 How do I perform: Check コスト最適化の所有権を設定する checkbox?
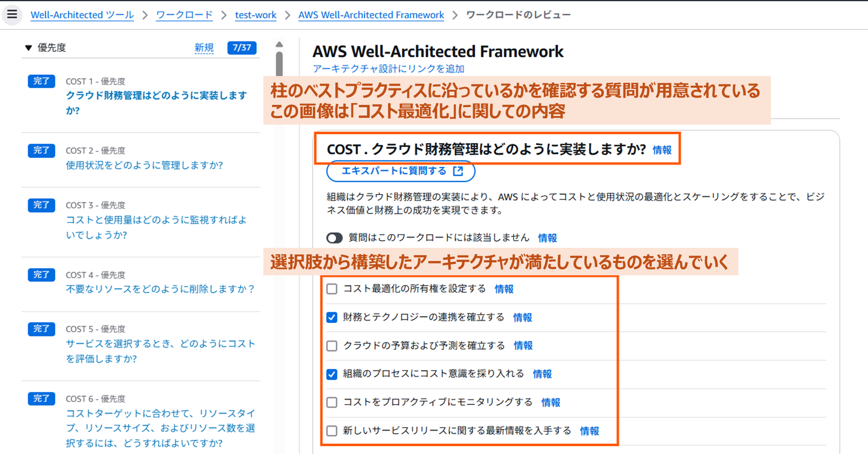click(332, 289)
